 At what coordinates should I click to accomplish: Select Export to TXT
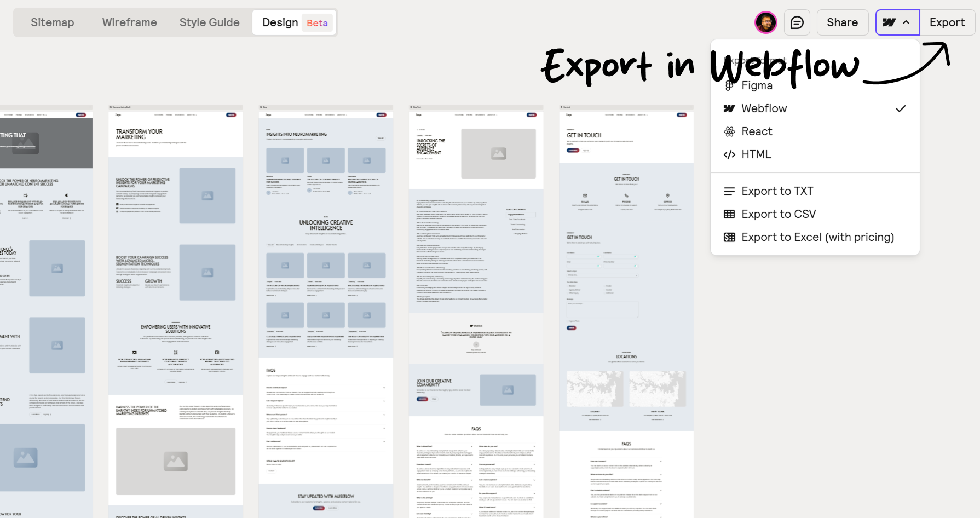(x=815, y=191)
